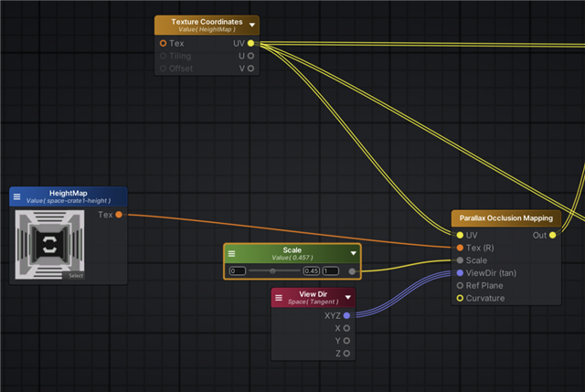The height and width of the screenshot is (392, 585).
Task: Click the Curvature input port
Action: (x=460, y=298)
